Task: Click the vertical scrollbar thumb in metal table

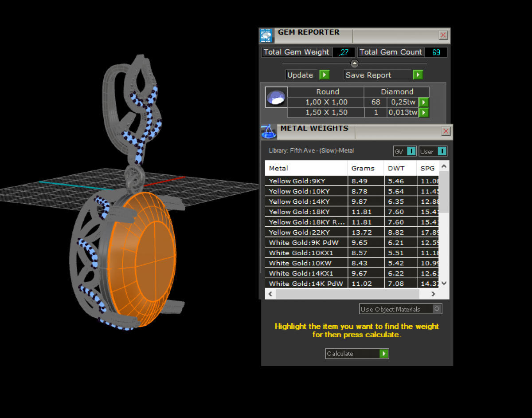Action: pos(445,192)
